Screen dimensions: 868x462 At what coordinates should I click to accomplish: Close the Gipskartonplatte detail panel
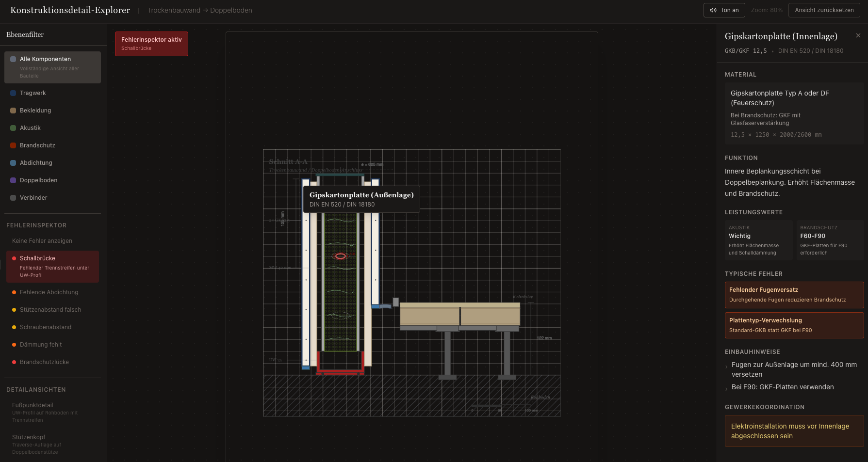point(858,35)
